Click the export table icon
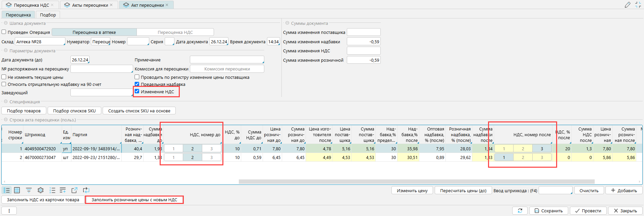This screenshot has width=644, height=216. [74, 190]
